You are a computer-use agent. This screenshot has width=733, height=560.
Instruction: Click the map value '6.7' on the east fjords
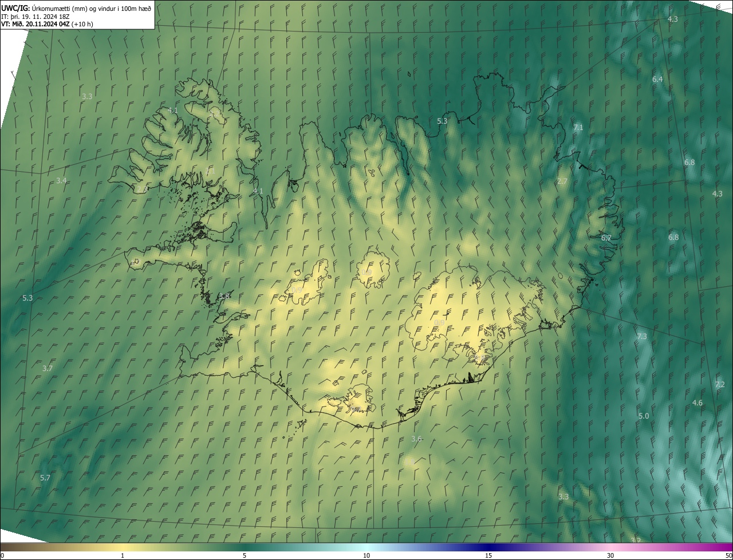pyautogui.click(x=606, y=238)
